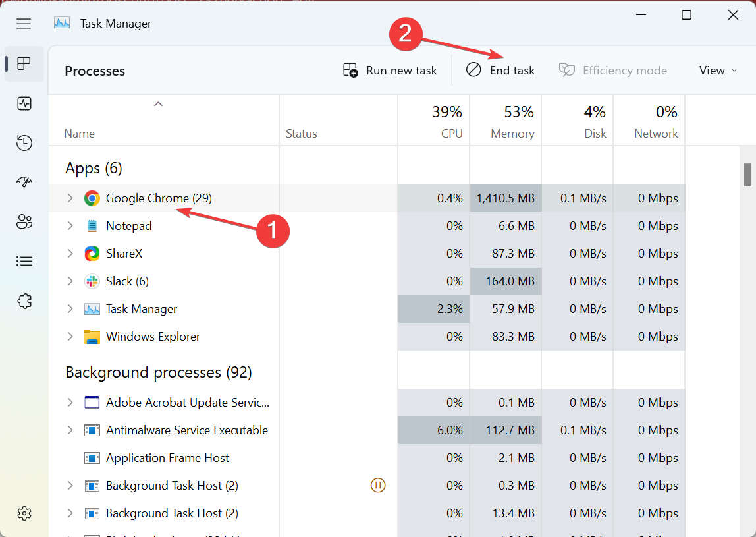756x537 pixels.
Task: Select the Windows Explorer row name
Action: [x=153, y=337]
